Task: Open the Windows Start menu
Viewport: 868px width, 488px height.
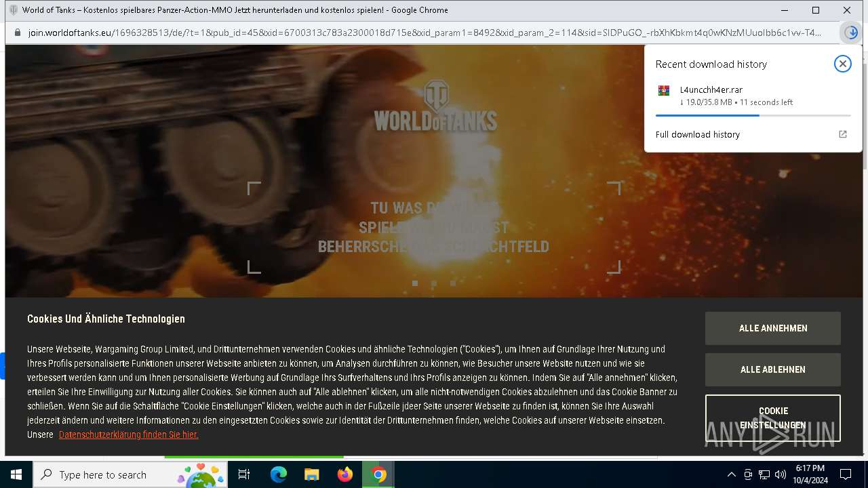Action: coord(16,474)
